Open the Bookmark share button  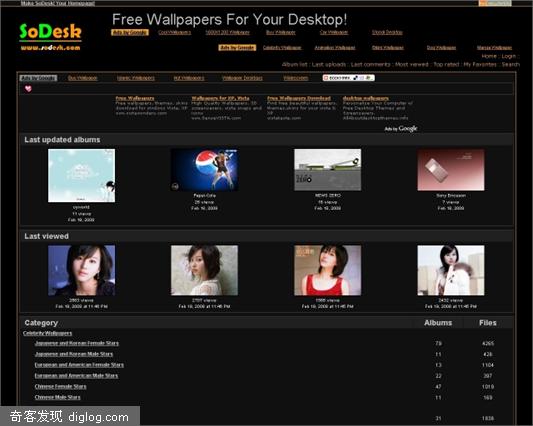click(x=348, y=78)
